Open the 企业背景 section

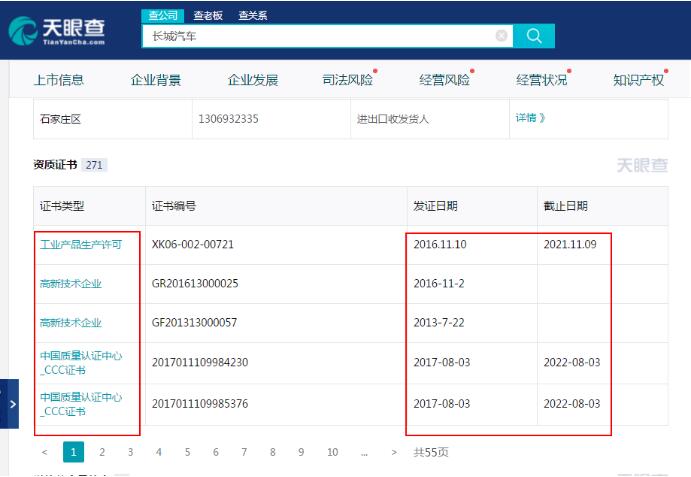pyautogui.click(x=156, y=80)
